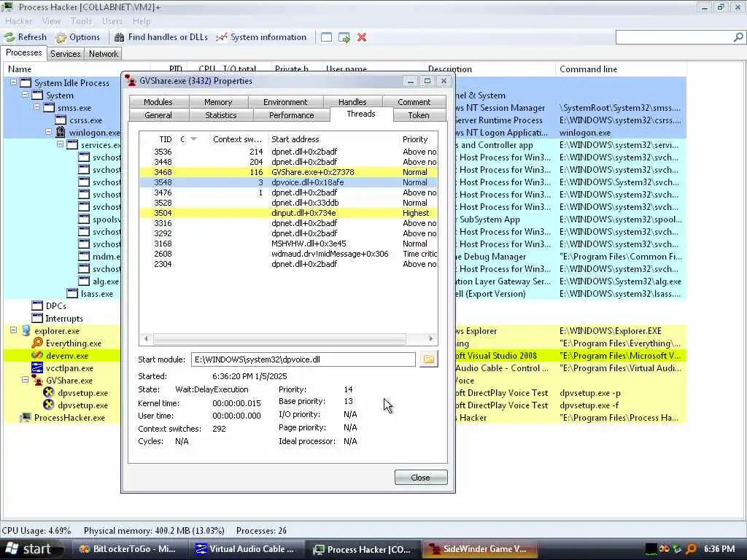Open the Tools menu
This screenshot has height=560, width=747.
81,21
